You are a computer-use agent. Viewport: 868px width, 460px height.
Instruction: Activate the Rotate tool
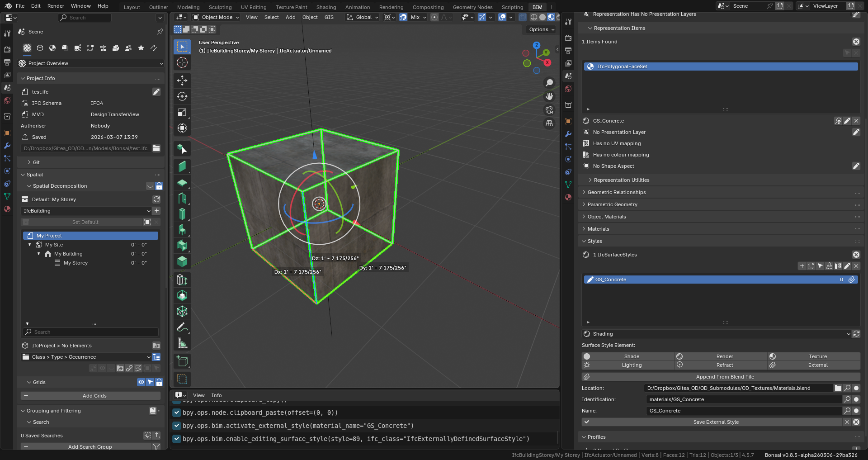coord(182,96)
